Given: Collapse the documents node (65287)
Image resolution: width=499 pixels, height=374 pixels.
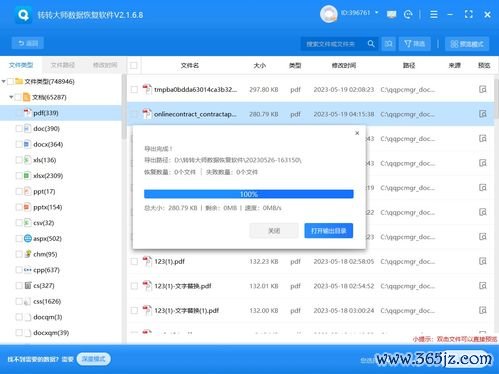Looking at the screenshot, I should [11, 97].
